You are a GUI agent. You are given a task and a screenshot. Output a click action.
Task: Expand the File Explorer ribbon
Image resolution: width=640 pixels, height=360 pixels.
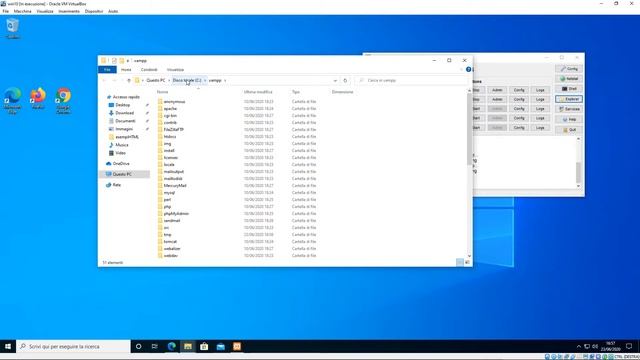click(461, 69)
